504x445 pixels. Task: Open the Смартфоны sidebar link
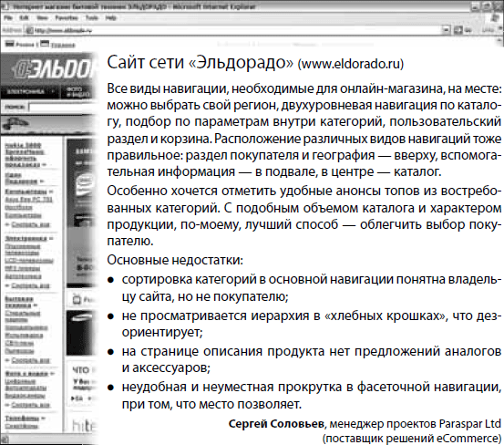[x=21, y=426]
